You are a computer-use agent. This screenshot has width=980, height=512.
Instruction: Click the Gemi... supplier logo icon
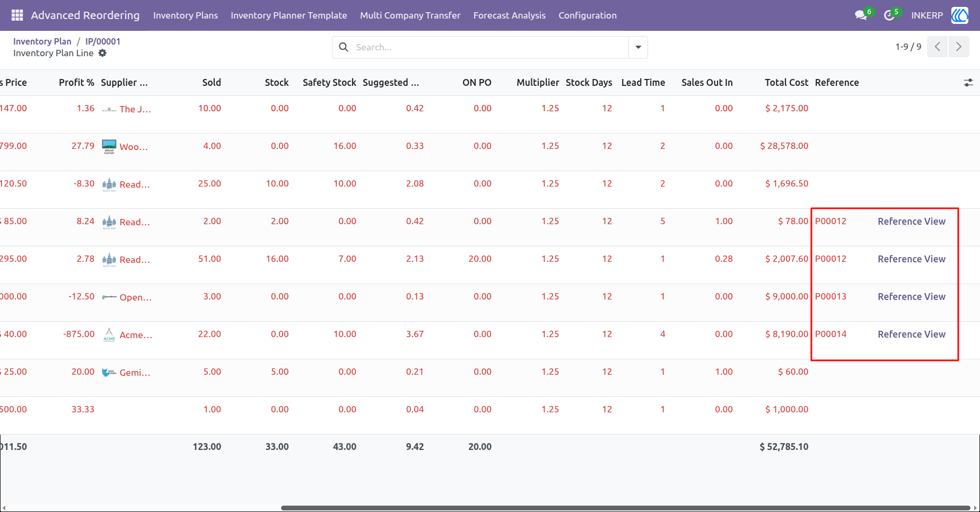click(x=109, y=373)
